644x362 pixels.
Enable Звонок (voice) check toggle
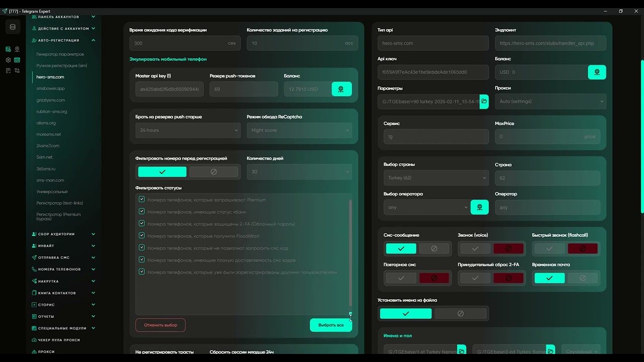475,248
